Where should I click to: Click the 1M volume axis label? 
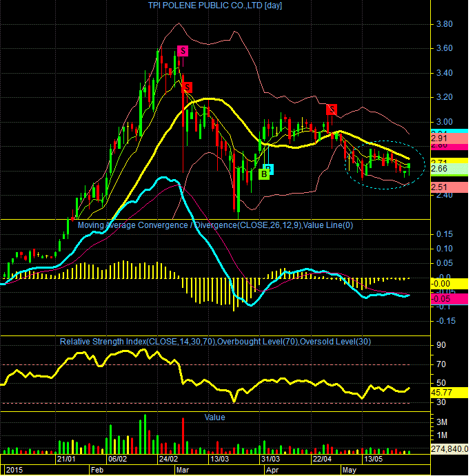pyautogui.click(x=442, y=435)
